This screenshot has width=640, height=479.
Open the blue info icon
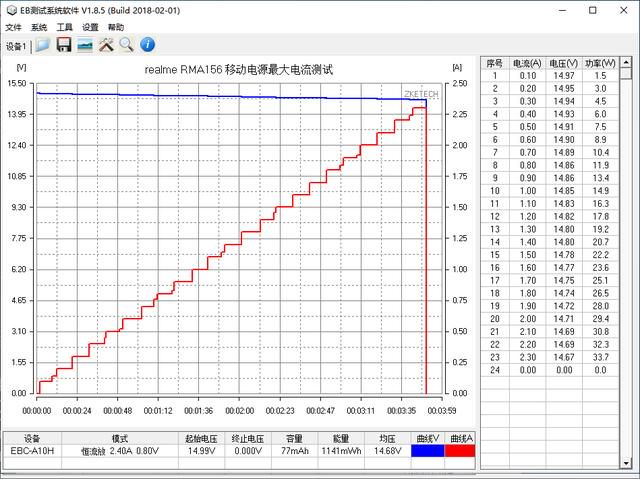click(147, 45)
